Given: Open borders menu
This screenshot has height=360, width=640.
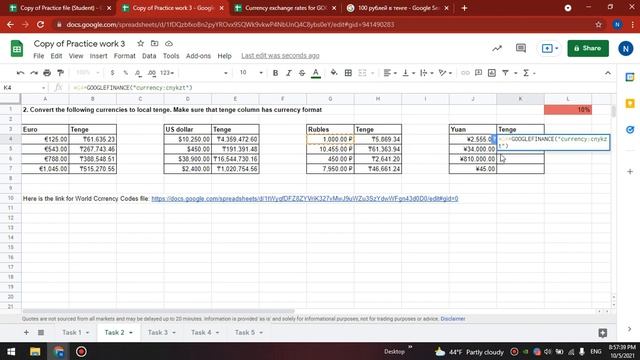Looking at the screenshot, I should [x=348, y=73].
